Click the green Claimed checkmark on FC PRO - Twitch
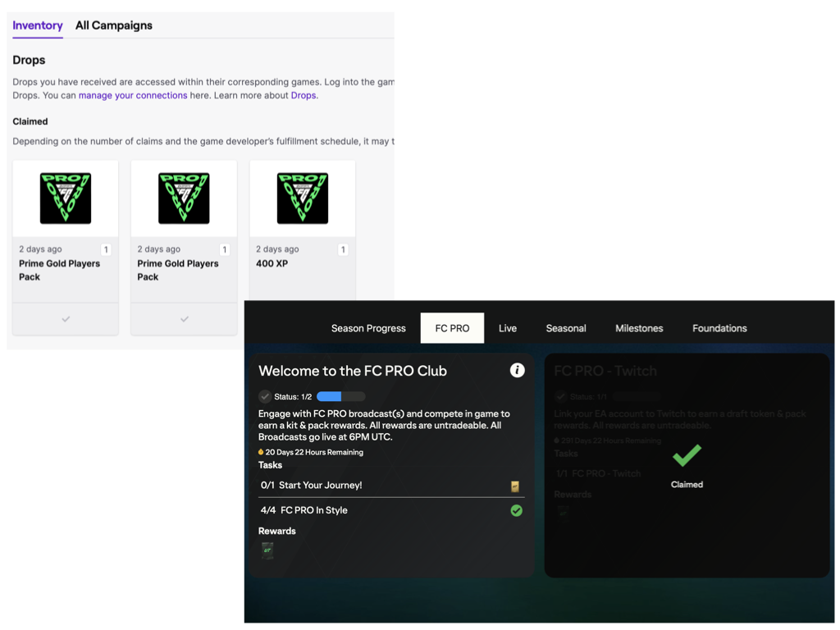The image size is (840, 630). (687, 455)
